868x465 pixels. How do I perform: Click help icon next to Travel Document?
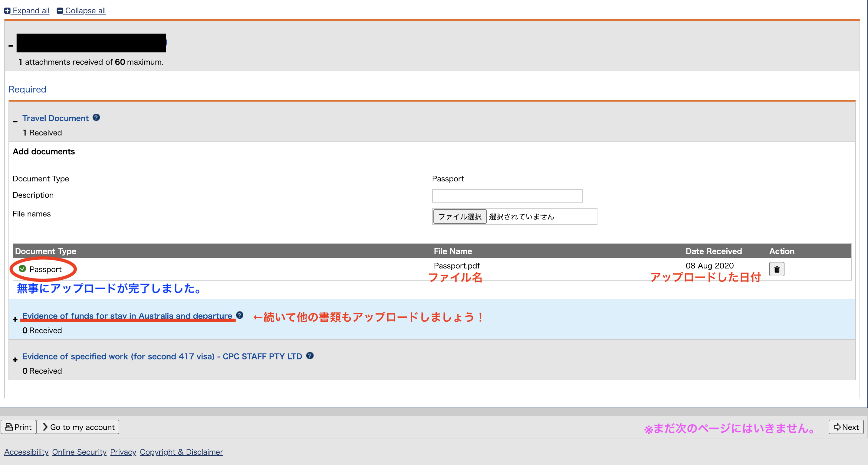[x=96, y=118]
